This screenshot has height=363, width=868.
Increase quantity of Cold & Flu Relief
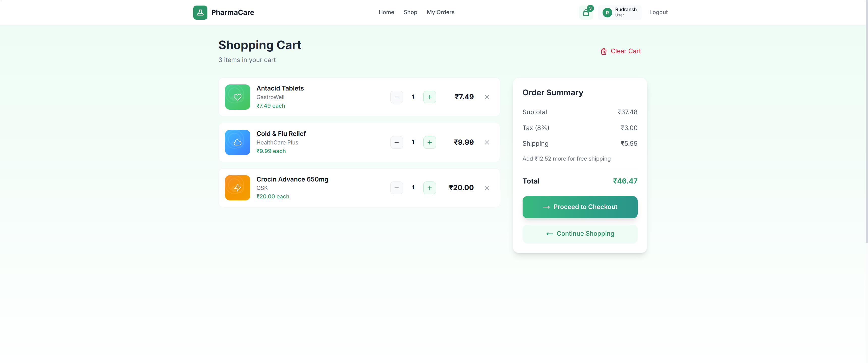[x=430, y=142]
